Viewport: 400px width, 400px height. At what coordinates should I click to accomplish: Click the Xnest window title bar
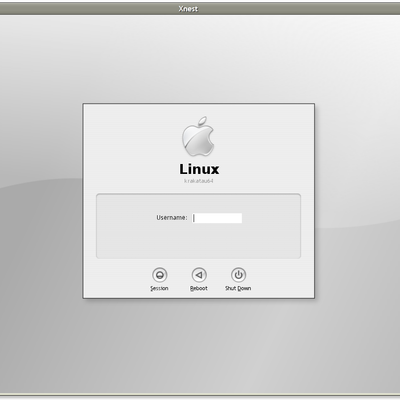point(200,9)
